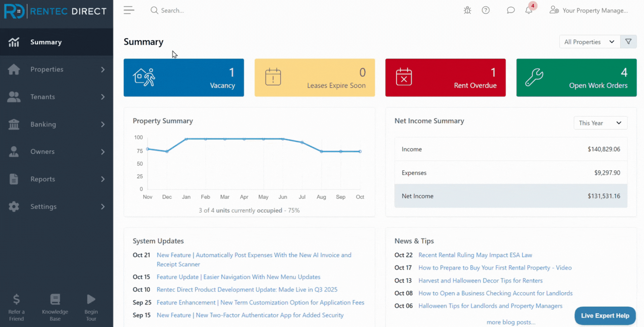
Task: Open the Tenants sidebar menu
Action: pyautogui.click(x=57, y=97)
